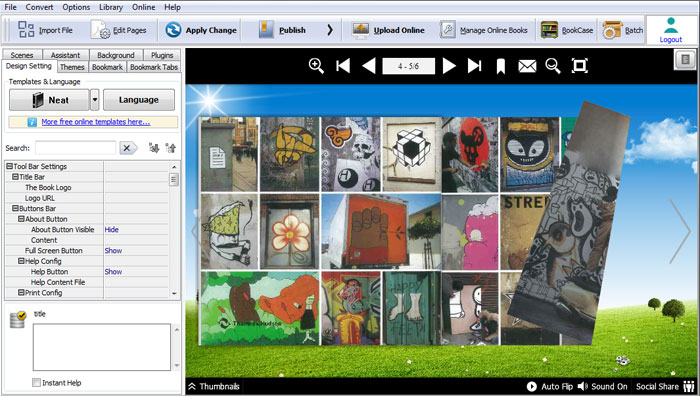Open the Convert menu
This screenshot has width=700, height=396.
[39, 7]
